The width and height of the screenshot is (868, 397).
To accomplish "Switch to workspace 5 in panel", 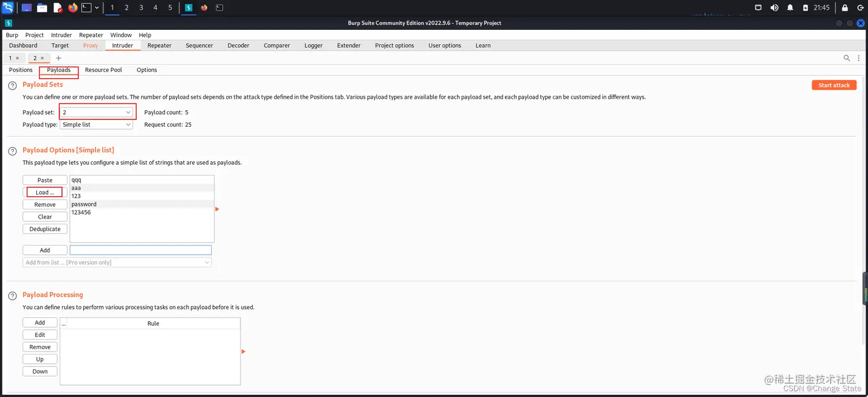I will coord(170,7).
